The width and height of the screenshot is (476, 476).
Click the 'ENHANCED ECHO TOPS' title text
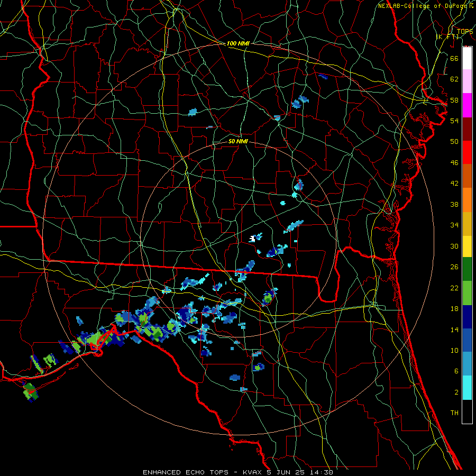pos(185,472)
